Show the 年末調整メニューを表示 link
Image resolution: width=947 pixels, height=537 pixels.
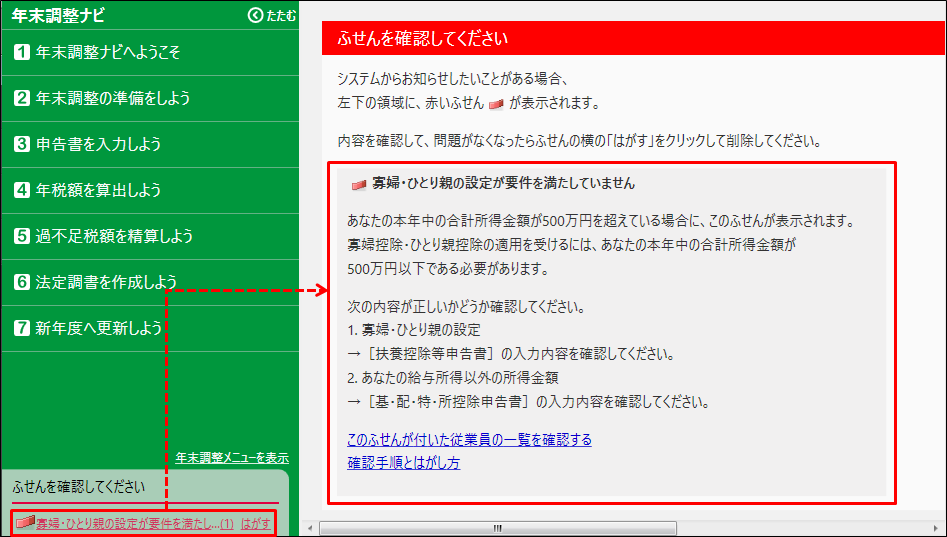[x=232, y=458]
